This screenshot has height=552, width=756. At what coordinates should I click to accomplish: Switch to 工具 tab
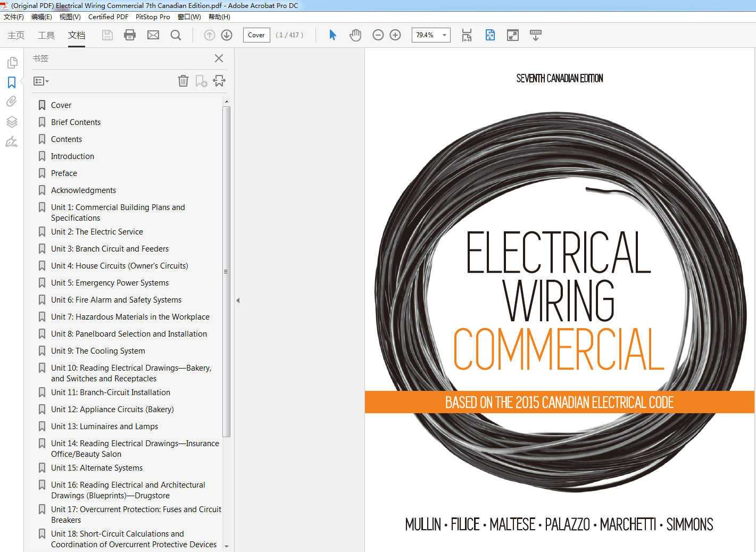pyautogui.click(x=46, y=35)
